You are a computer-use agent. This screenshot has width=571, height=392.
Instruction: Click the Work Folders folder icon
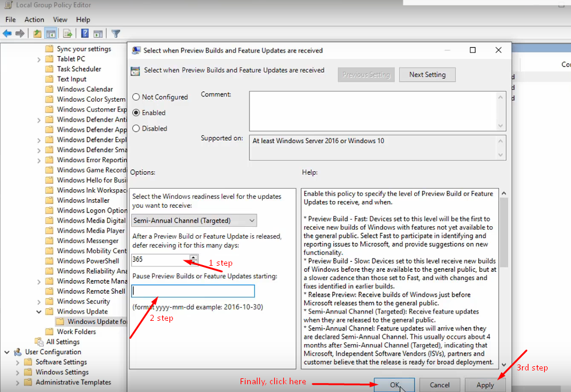coord(49,332)
